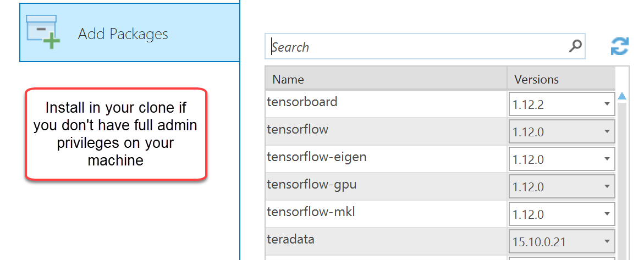The height and width of the screenshot is (260, 644).
Task: Pick the tensorflow-mkl package
Action: 385,213
